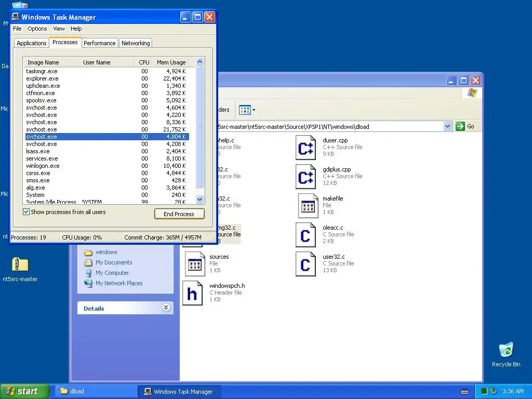
Task: Switch to the Performance tab
Action: (99, 43)
